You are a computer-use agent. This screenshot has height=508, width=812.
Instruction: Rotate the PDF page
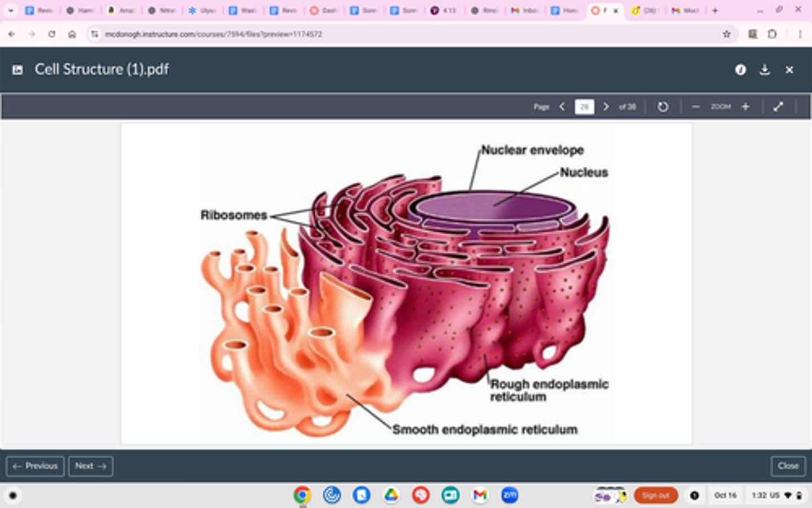click(663, 107)
